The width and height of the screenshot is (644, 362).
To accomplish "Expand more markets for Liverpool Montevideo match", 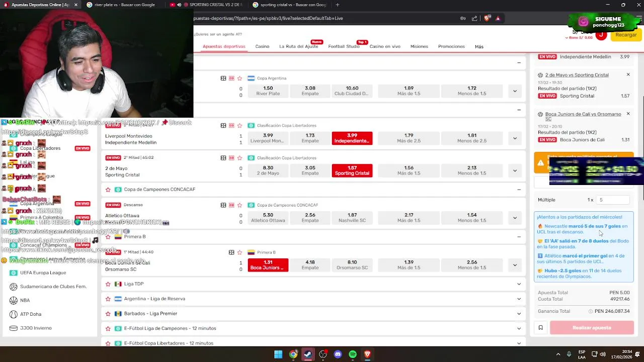I will tap(515, 138).
